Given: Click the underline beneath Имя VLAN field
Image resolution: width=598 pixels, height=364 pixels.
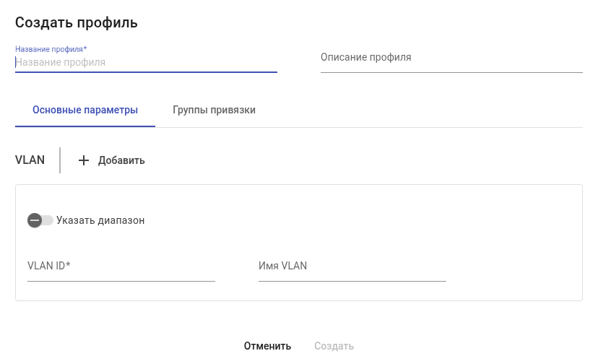Looking at the screenshot, I should 352,280.
